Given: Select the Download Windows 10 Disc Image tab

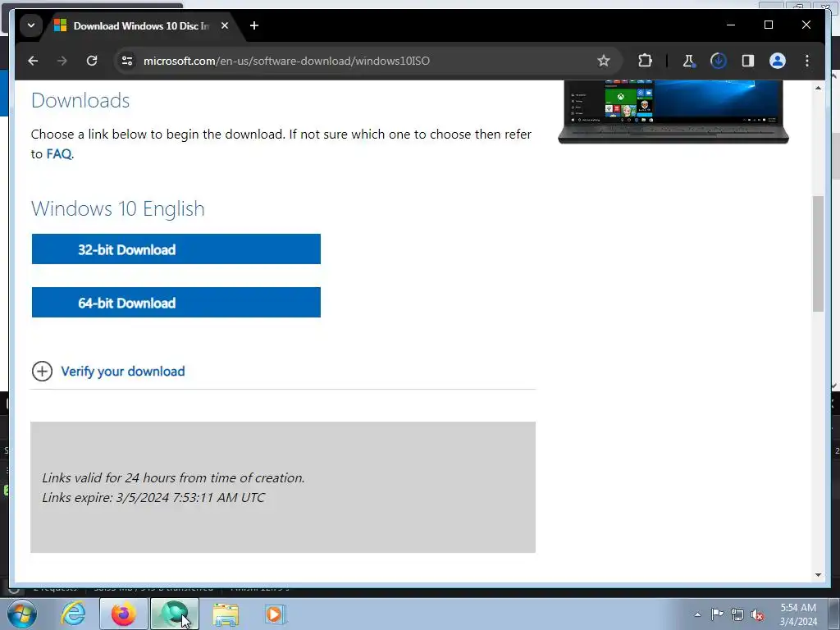Looking at the screenshot, I should pyautogui.click(x=141, y=25).
